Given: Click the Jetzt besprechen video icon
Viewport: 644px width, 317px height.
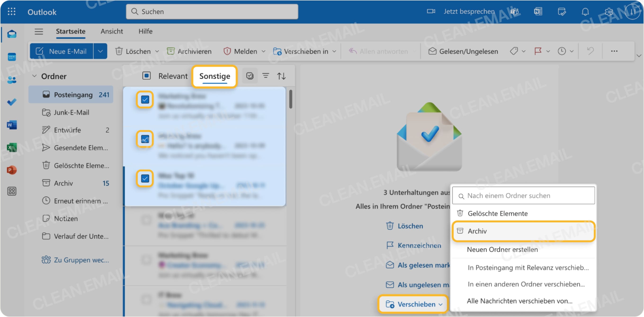Looking at the screenshot, I should (431, 12).
